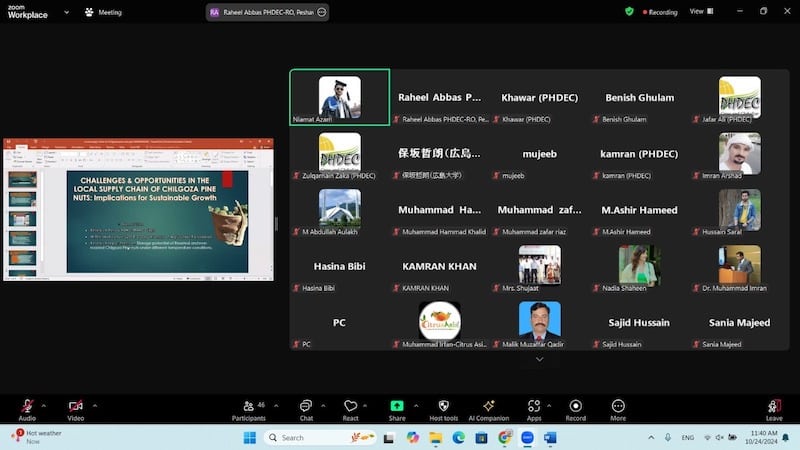Image resolution: width=800 pixels, height=450 pixels.
Task: Open the Apps menu icon
Action: (x=534, y=406)
